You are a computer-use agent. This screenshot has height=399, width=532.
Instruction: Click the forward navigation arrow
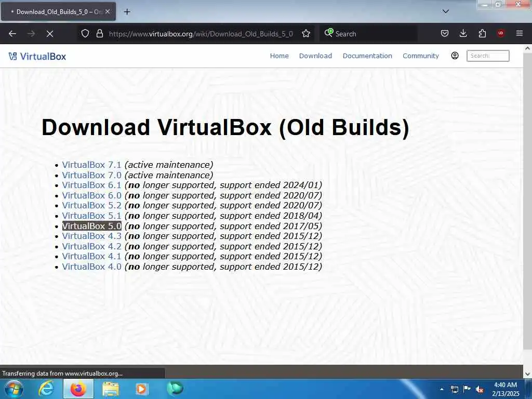point(31,34)
